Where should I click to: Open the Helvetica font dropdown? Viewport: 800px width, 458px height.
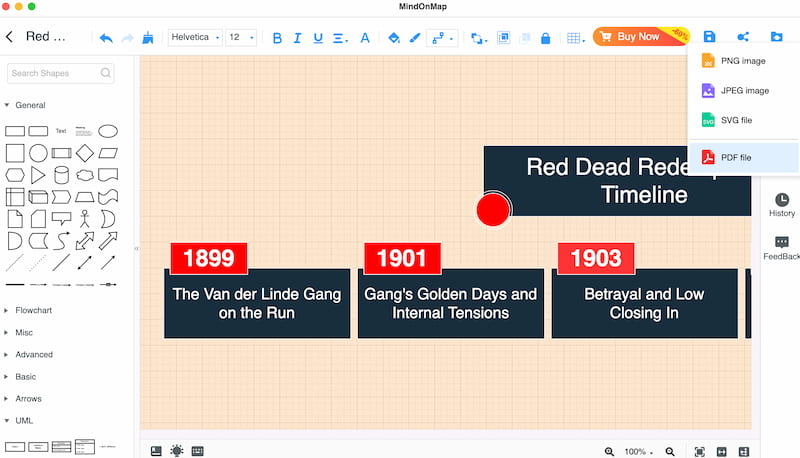pyautogui.click(x=195, y=37)
